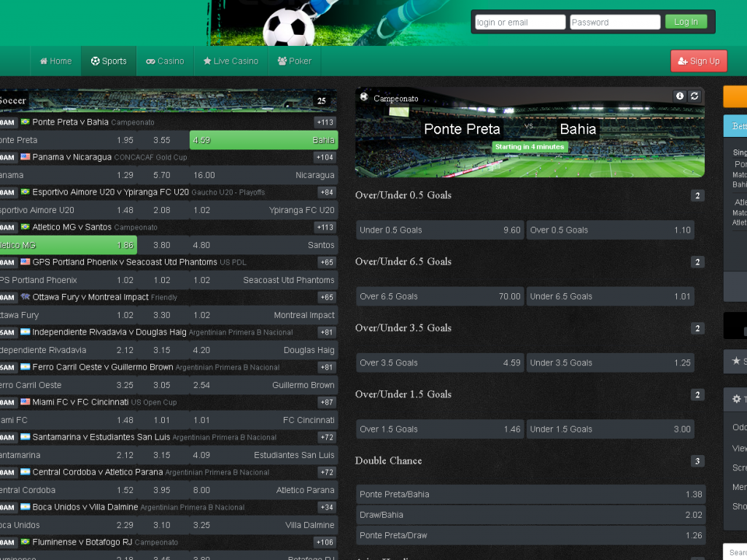Expand +87 markets for Miami FC match
The width and height of the screenshot is (747, 560).
click(x=327, y=402)
